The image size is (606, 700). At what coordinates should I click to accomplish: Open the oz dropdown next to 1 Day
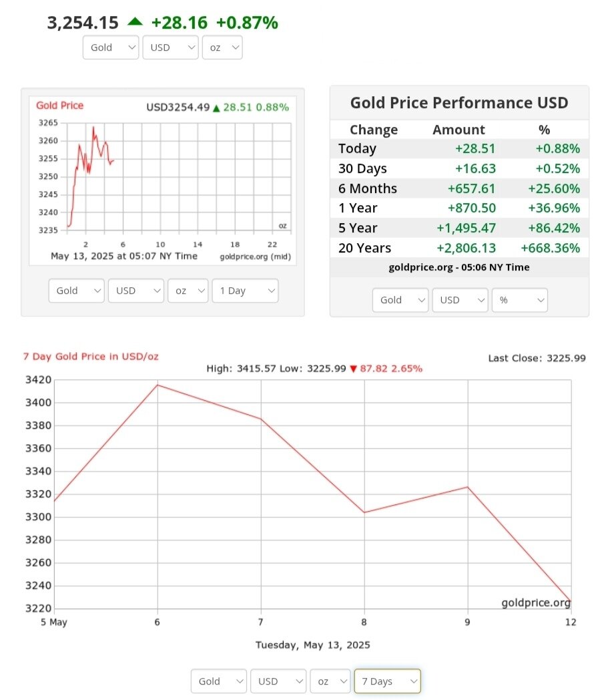tap(188, 291)
